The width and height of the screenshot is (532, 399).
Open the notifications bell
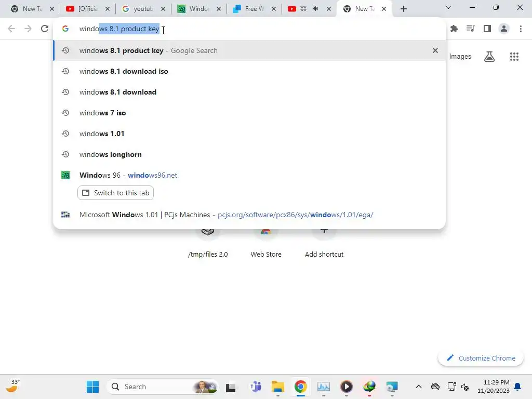(518, 387)
